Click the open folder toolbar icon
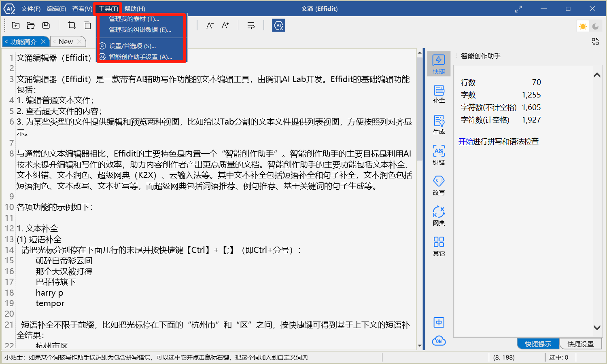The width and height of the screenshot is (607, 364). click(31, 25)
